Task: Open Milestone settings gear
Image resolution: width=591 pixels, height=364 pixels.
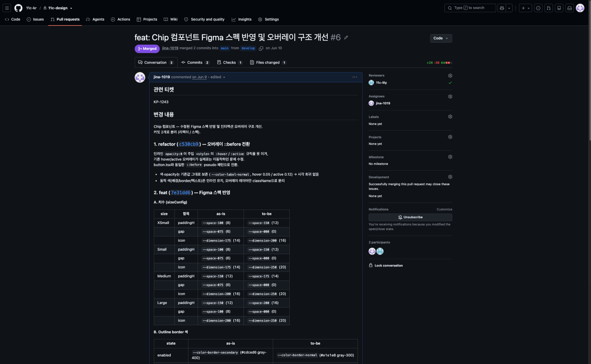Action: coord(450,157)
